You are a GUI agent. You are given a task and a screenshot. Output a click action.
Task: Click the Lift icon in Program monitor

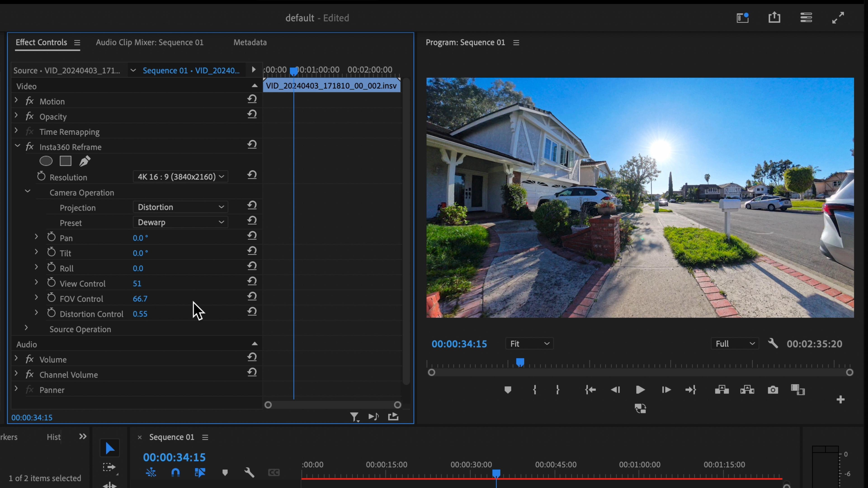pos(722,390)
